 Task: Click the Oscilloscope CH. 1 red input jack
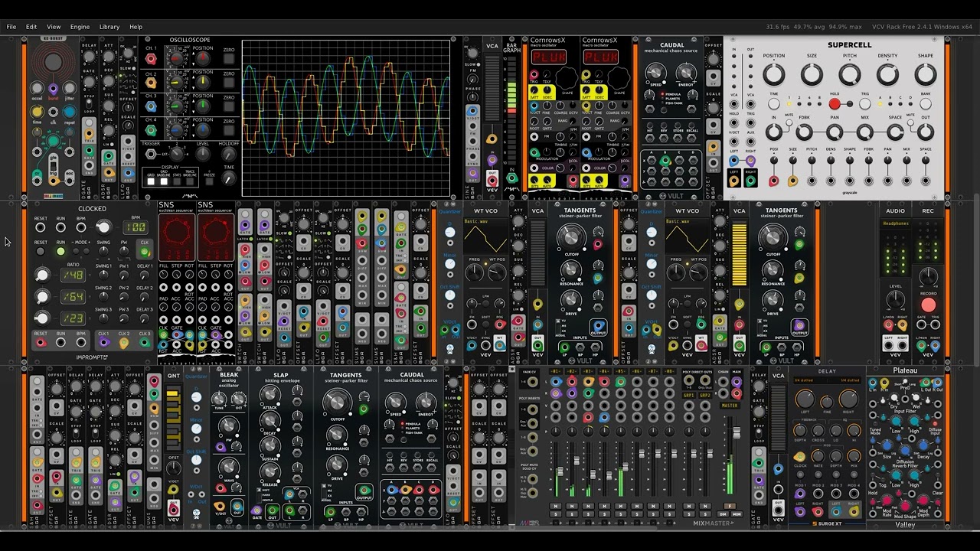[152, 58]
